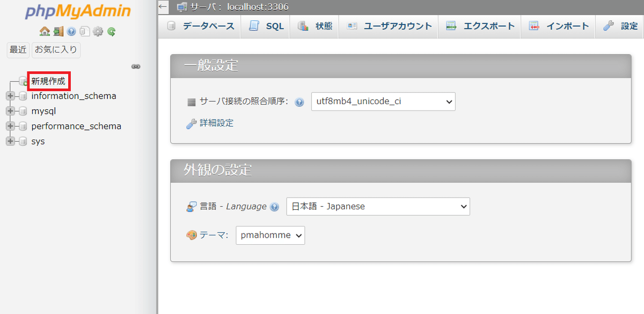Click 新規作成 to create a database
The height and width of the screenshot is (314, 644).
click(x=48, y=82)
